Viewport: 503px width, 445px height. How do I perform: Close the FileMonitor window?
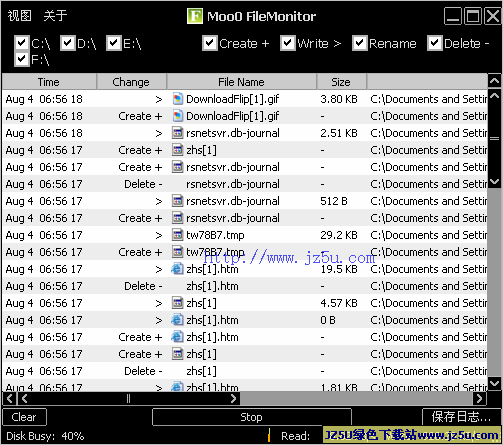(x=493, y=16)
